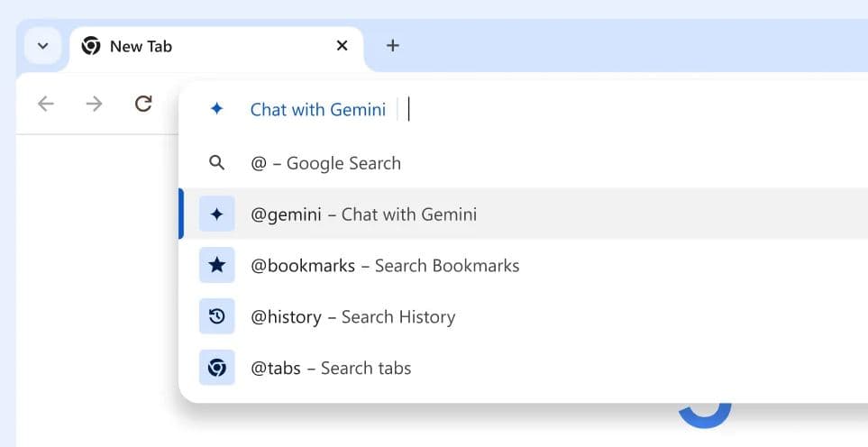The width and height of the screenshot is (868, 447).
Task: Select @history – Search History suggestion
Action: tap(353, 317)
